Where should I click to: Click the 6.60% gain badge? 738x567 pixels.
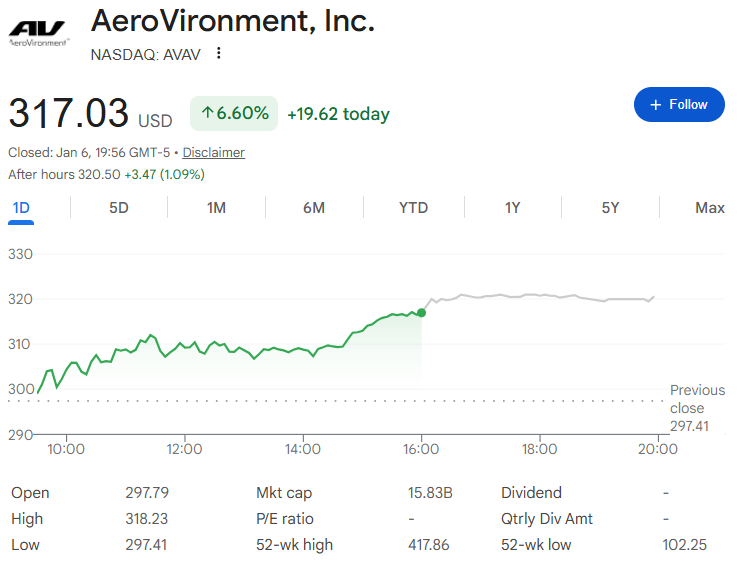point(234,113)
